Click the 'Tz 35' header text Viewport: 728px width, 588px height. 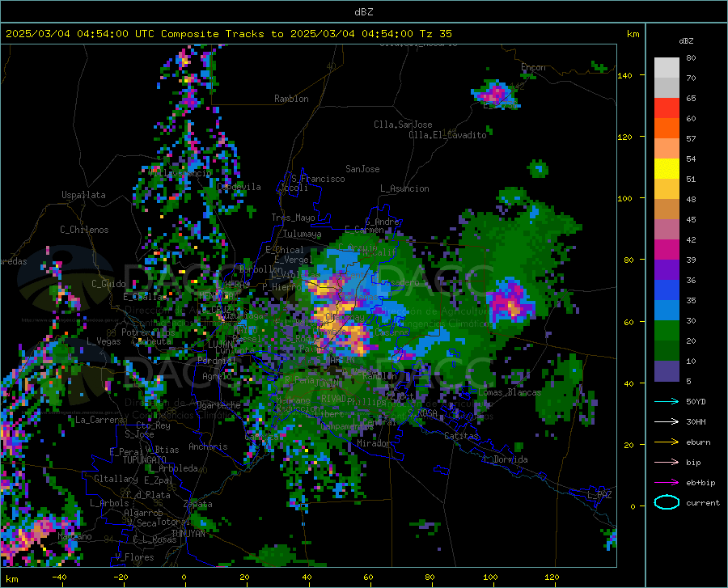click(435, 34)
